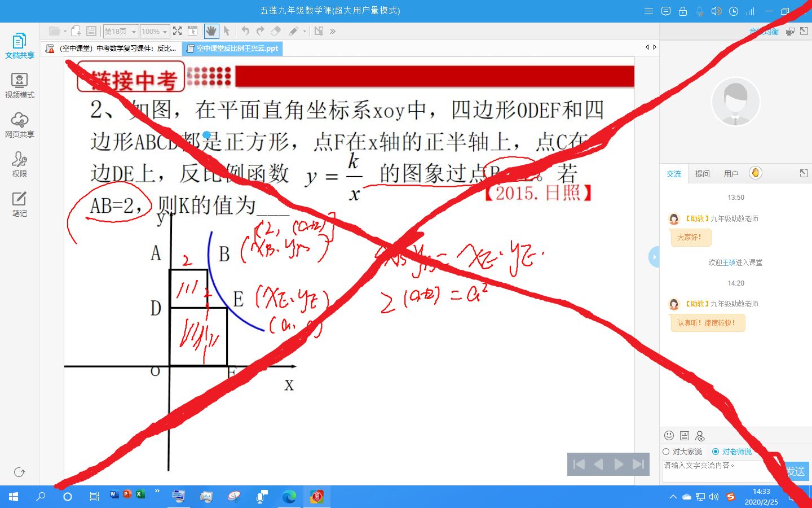The height and width of the screenshot is (508, 812).
Task: Select the Hand pan tool
Action: click(211, 31)
